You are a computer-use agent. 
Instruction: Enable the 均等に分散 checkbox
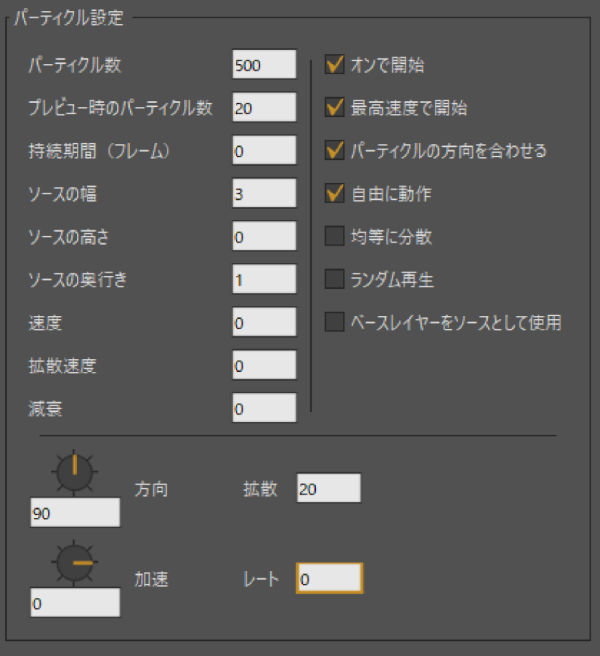pos(335,237)
